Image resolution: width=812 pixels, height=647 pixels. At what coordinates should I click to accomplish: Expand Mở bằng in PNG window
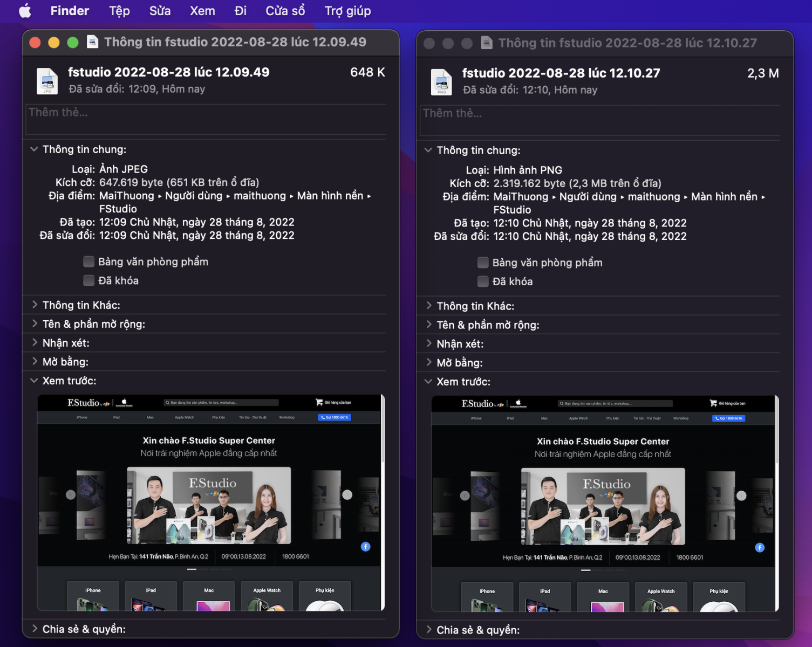click(x=429, y=362)
